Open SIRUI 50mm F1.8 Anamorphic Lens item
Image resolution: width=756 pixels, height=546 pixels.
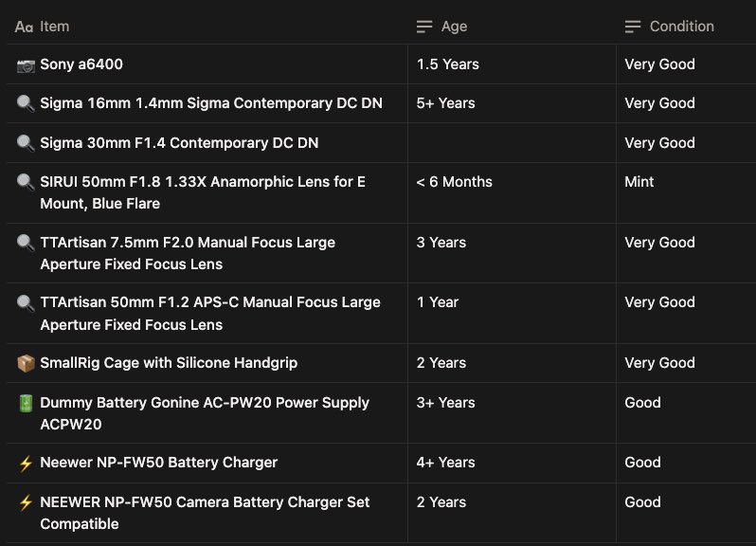tap(203, 192)
